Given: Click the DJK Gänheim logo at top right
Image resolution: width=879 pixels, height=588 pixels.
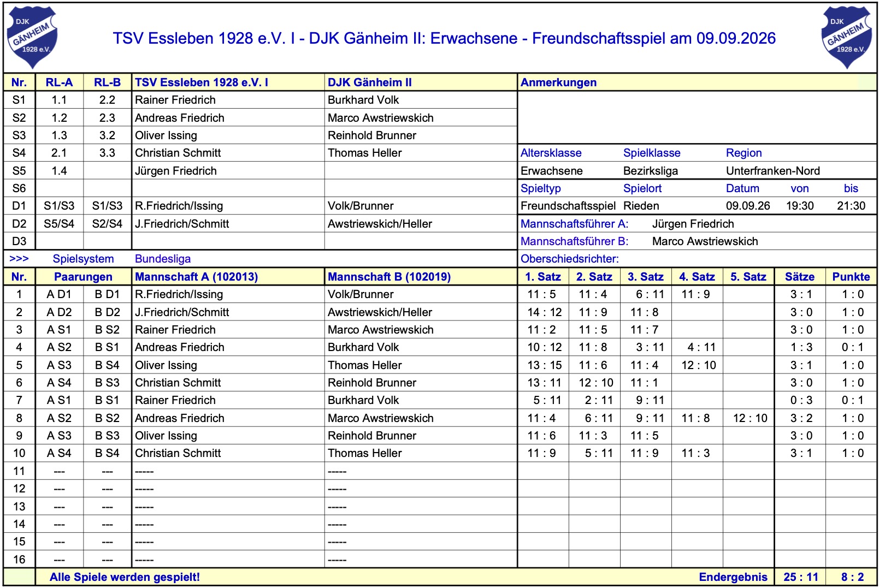Looking at the screenshot, I should (x=846, y=37).
